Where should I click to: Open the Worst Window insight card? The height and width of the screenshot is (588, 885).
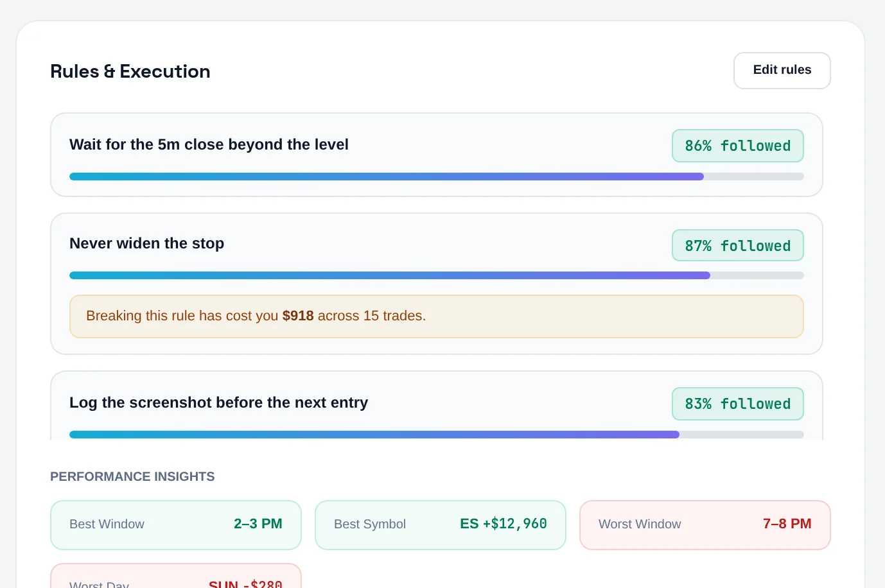point(705,525)
